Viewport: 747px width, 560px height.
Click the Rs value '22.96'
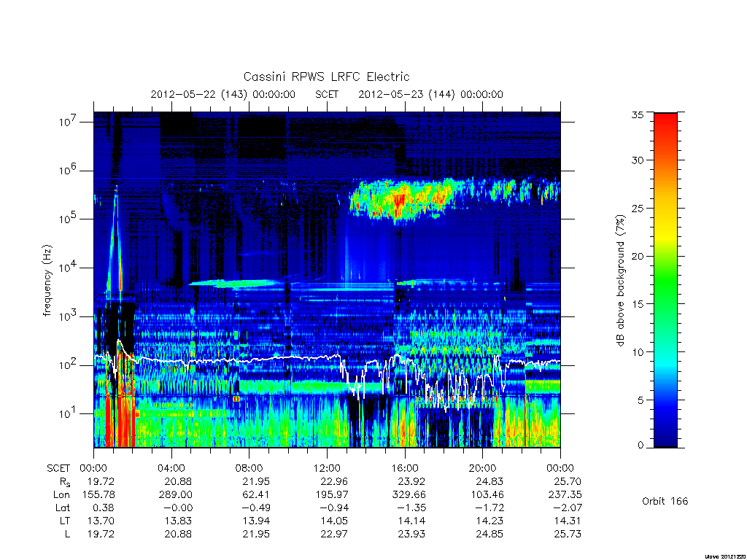point(334,481)
